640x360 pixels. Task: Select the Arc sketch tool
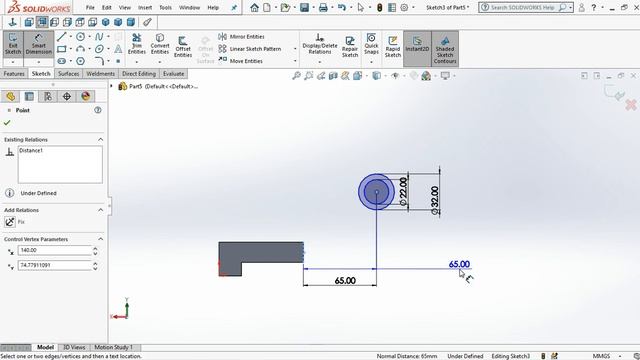pyautogui.click(x=80, y=49)
